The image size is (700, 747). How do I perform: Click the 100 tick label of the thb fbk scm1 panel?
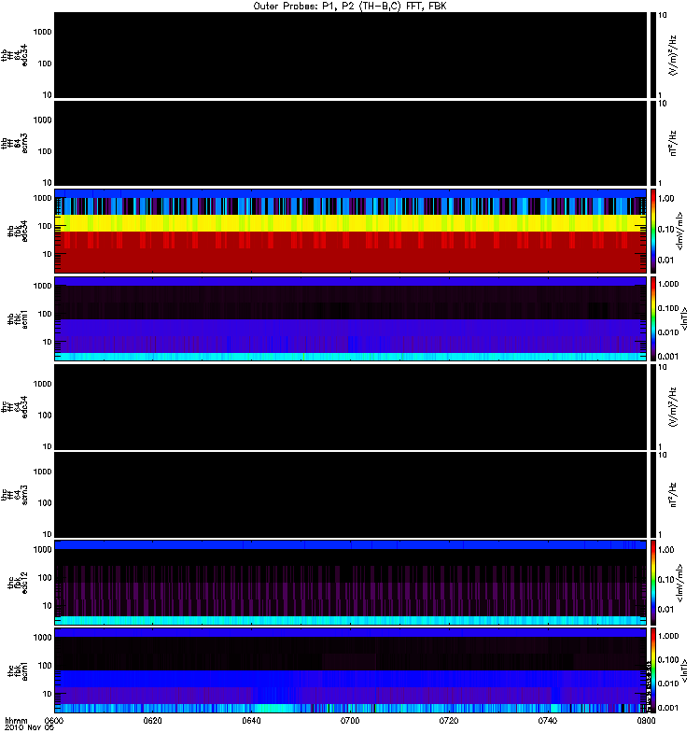click(x=45, y=314)
